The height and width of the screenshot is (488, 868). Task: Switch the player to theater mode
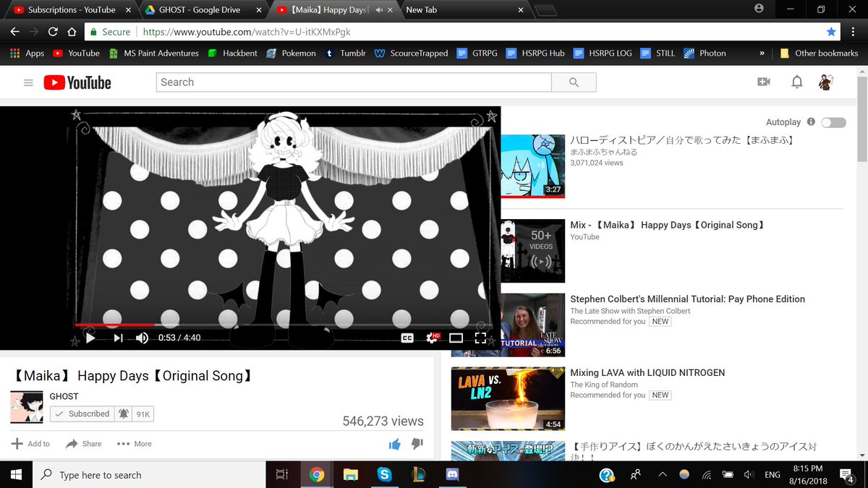[456, 338]
